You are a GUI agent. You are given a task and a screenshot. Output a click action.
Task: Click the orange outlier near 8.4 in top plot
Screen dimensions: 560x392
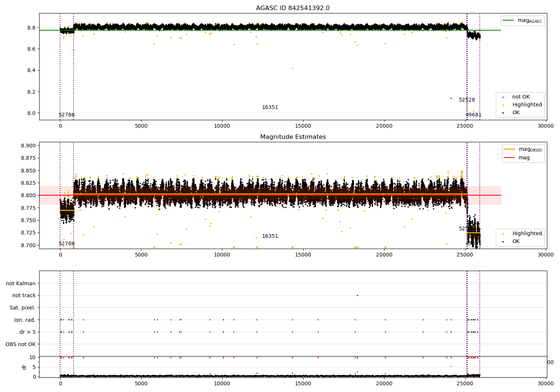pos(292,68)
